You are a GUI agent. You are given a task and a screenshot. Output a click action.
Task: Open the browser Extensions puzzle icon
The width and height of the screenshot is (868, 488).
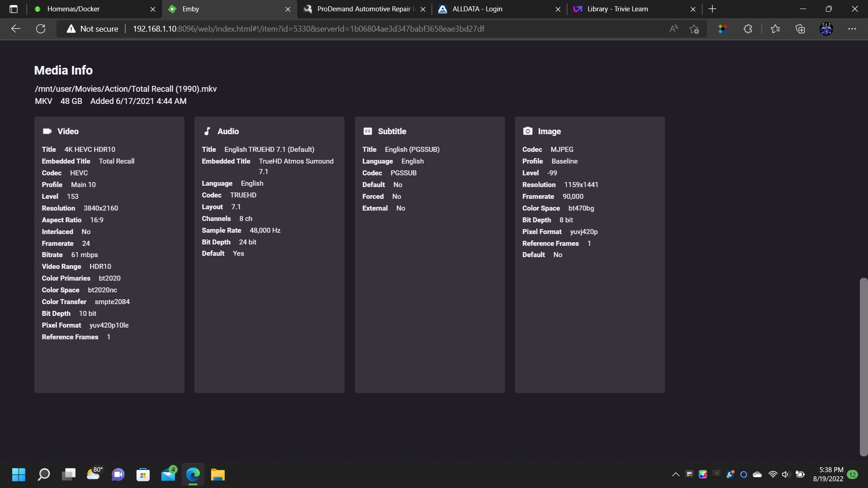(x=748, y=29)
